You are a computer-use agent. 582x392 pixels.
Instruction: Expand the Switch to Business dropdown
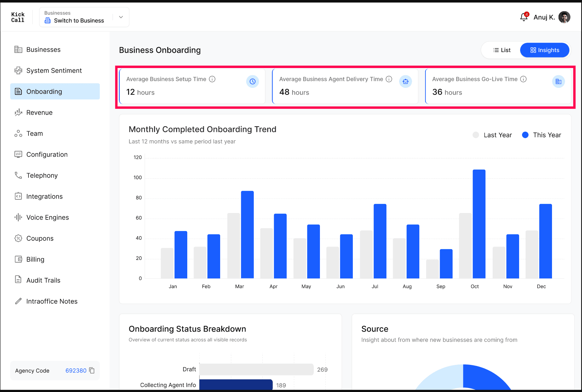121,17
